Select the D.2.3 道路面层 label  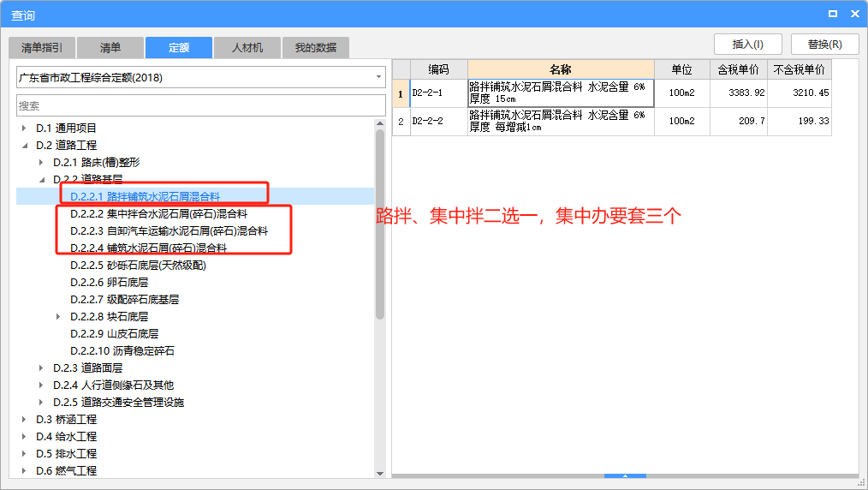tap(88, 368)
